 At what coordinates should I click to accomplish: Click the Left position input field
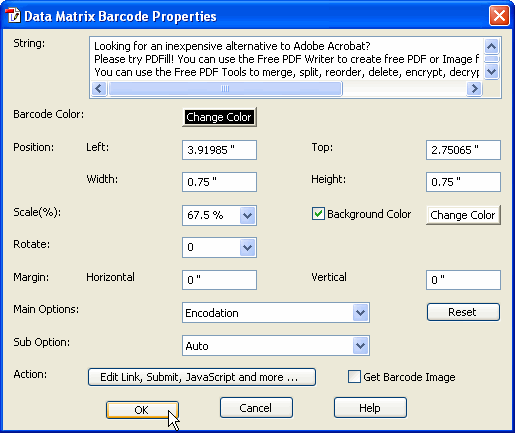(x=219, y=150)
